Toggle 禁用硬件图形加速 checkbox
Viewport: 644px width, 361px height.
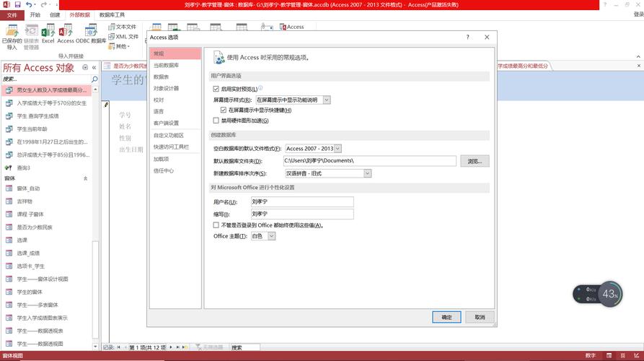point(216,121)
